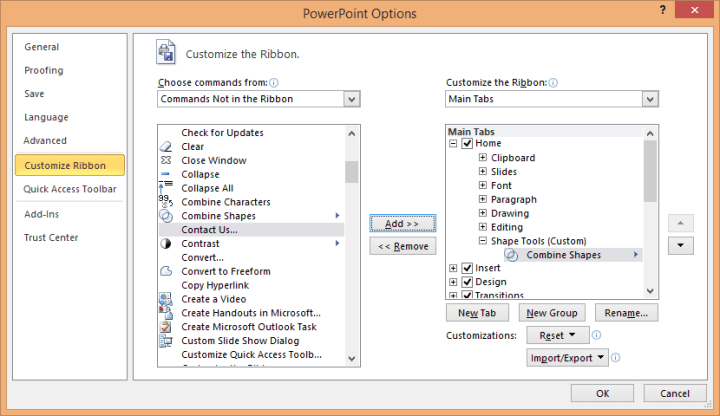Click info icon beside Customize the Ribbon label
720x416 pixels.
553,83
